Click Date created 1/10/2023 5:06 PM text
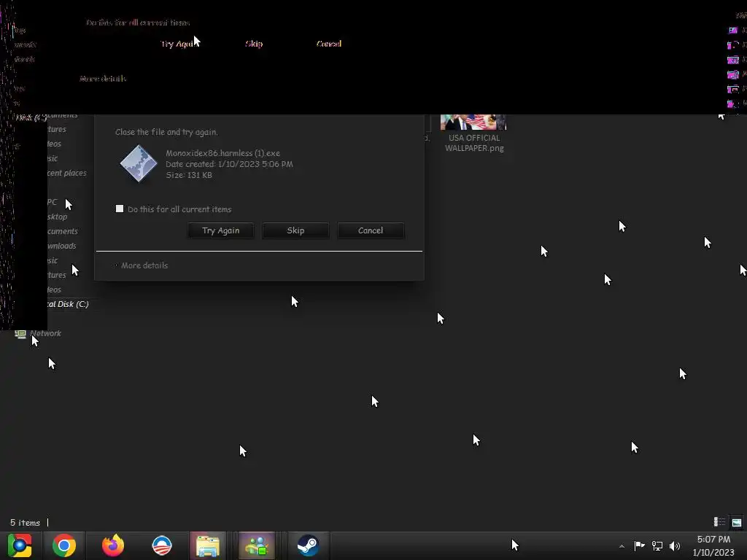Viewport: 747px width, 560px height. click(x=229, y=164)
